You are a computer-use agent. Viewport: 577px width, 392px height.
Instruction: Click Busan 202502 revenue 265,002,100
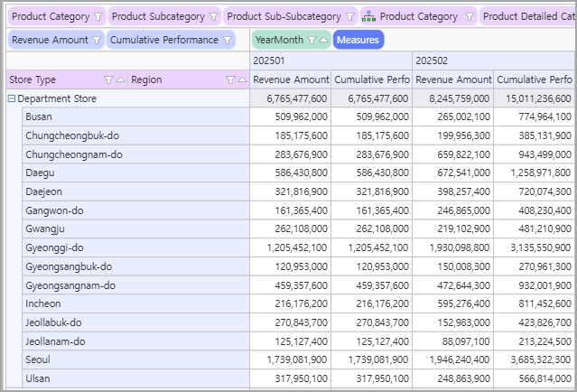[453, 117]
